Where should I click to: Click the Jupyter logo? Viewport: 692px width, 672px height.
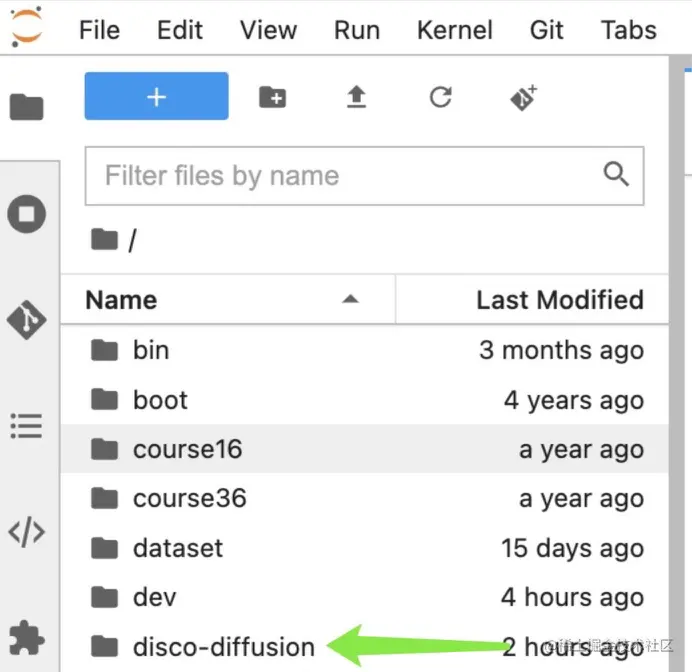(x=27, y=27)
